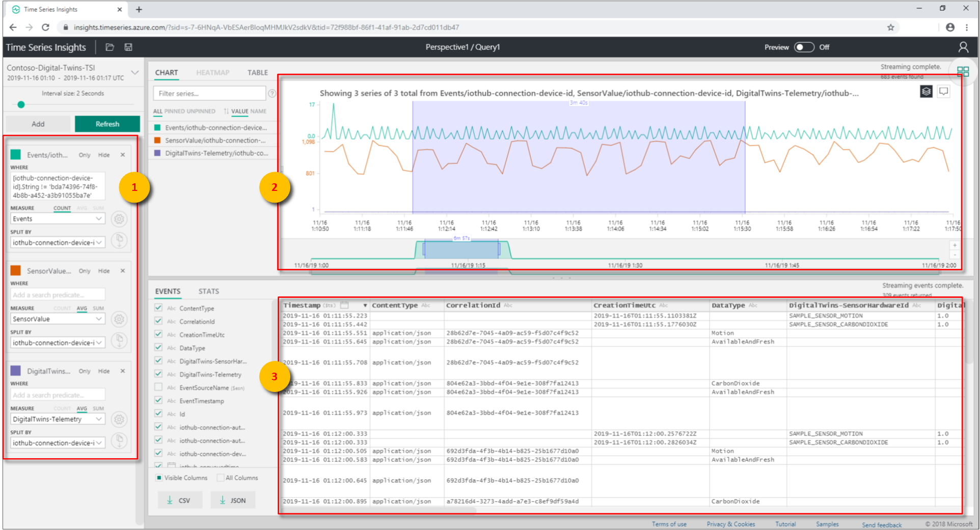Click the Add query button
Image resolution: width=980 pixels, height=530 pixels.
coord(38,124)
